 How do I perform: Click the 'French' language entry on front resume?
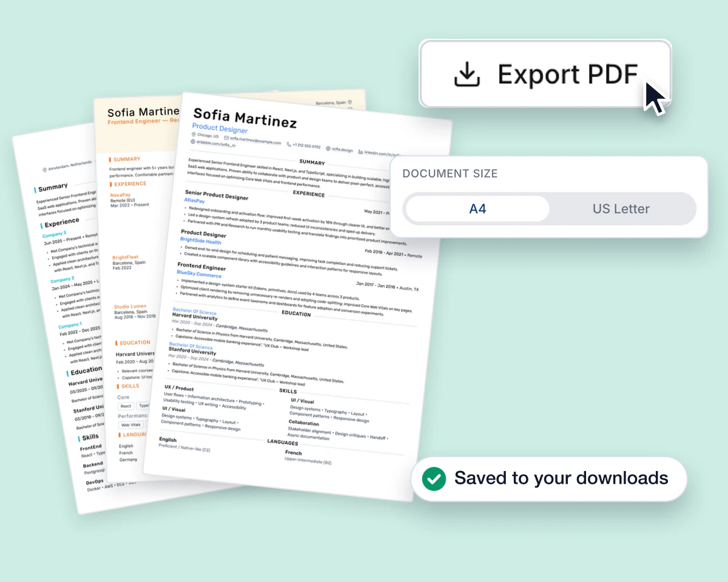(293, 452)
